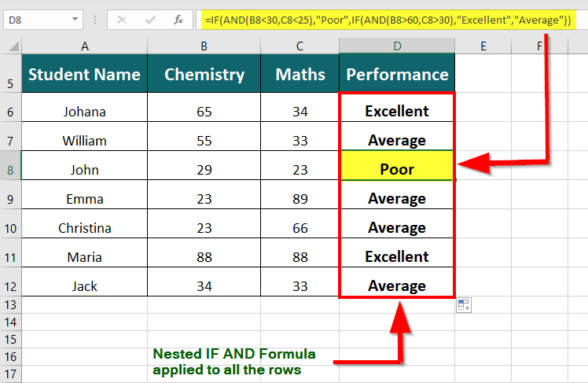Viewport: 588px width, 383px height.
Task: Select the highlighted Poor cell
Action: click(x=397, y=166)
